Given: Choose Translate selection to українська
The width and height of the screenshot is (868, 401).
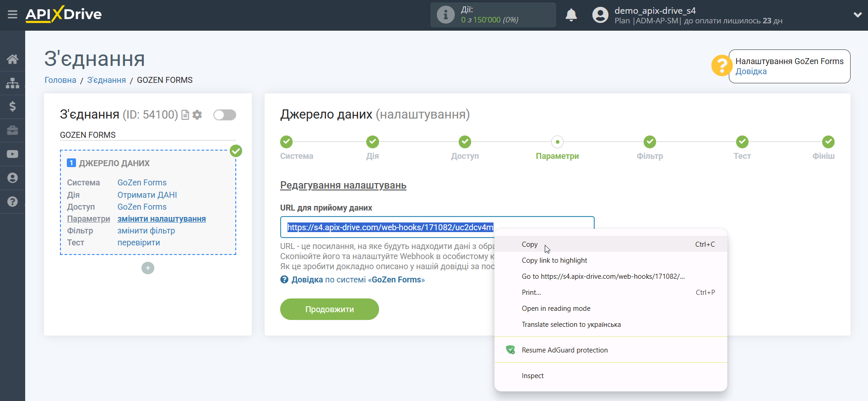Looking at the screenshot, I should (611, 325).
